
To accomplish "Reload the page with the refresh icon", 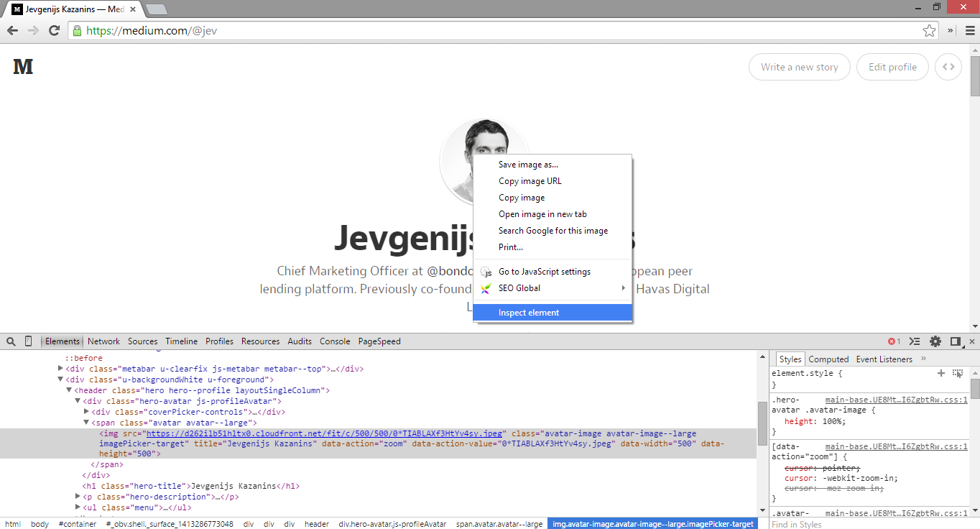I will pos(54,30).
